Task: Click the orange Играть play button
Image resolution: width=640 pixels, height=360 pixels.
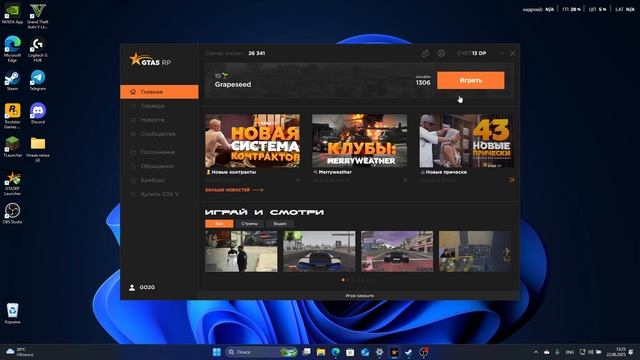Action: point(471,80)
